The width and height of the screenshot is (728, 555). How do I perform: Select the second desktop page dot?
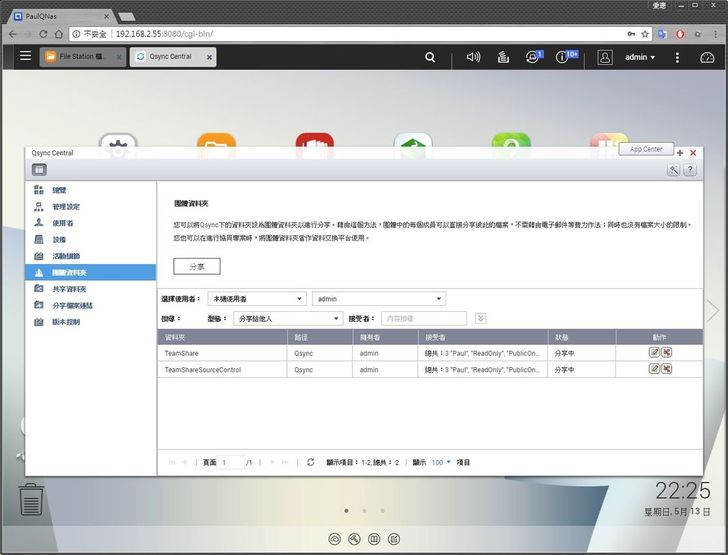click(x=365, y=510)
